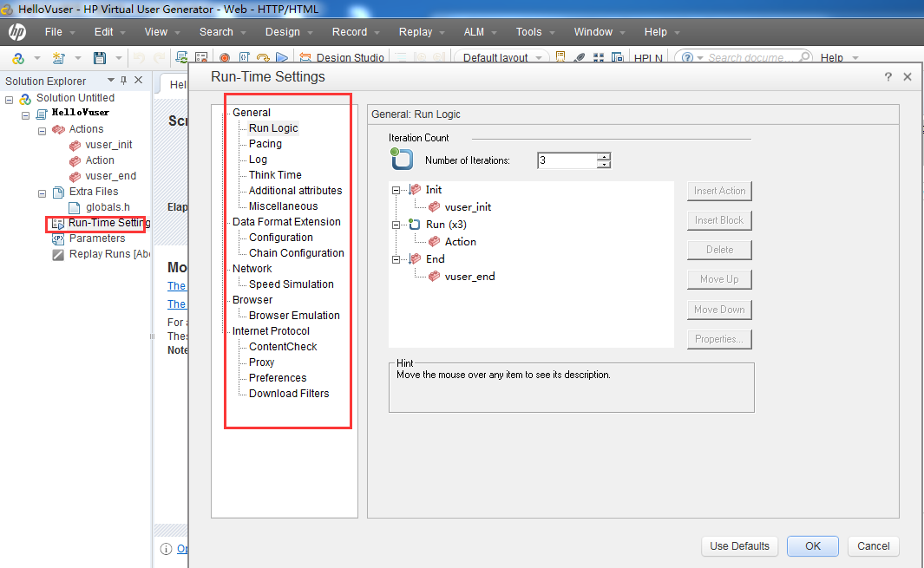Click the OK button in Run-Time Settings
924x568 pixels.
pos(812,546)
